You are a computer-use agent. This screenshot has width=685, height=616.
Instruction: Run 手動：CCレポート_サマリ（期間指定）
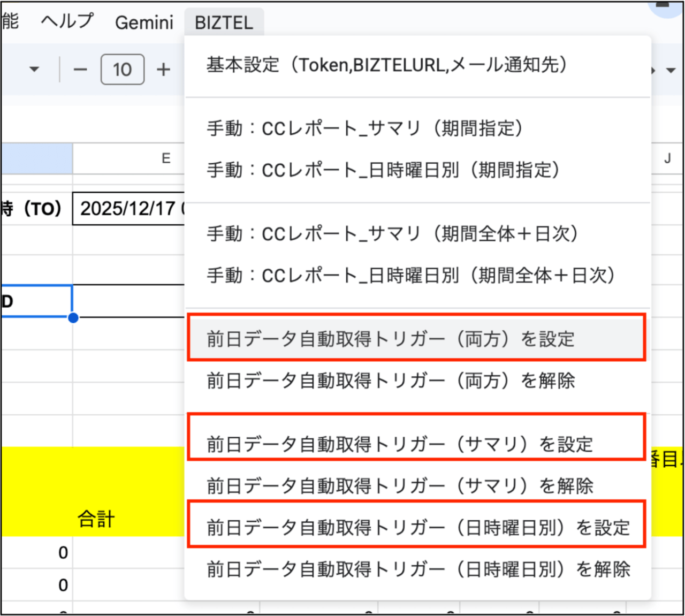[364, 128]
